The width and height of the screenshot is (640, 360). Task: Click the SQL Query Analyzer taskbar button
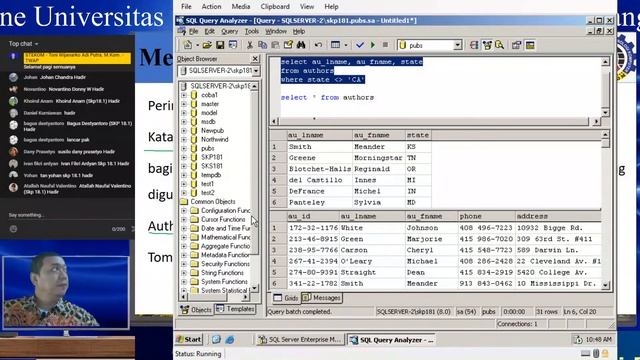(x=392, y=340)
